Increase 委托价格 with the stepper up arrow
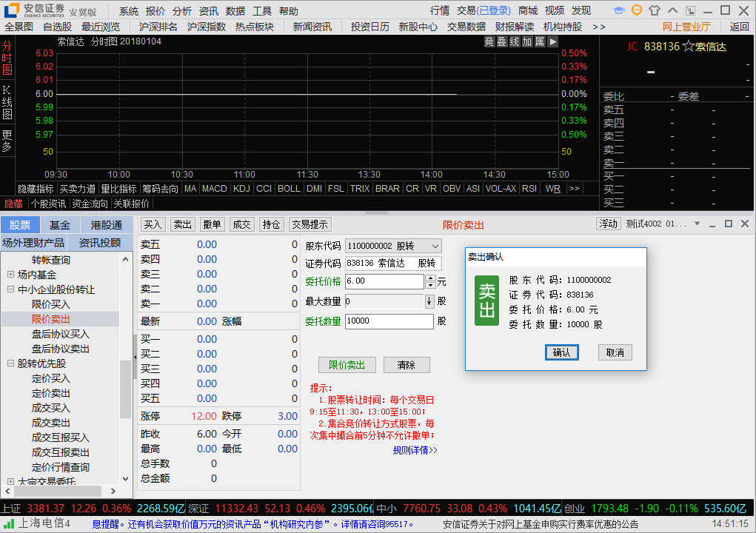Image resolution: width=756 pixels, height=533 pixels. click(430, 278)
